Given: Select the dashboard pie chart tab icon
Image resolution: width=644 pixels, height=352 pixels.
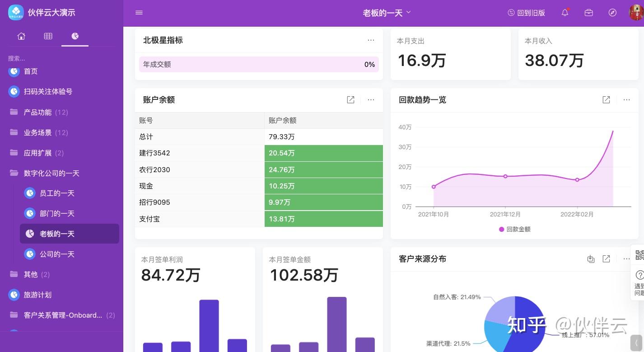Looking at the screenshot, I should pos(75,36).
